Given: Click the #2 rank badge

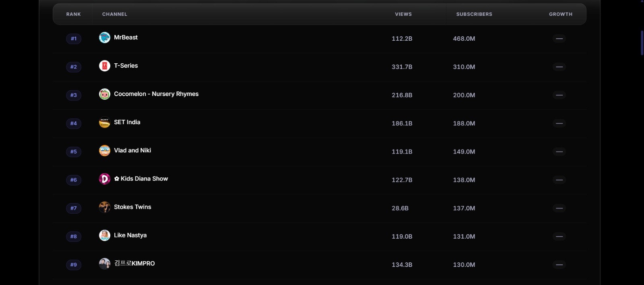Looking at the screenshot, I should coord(74,67).
